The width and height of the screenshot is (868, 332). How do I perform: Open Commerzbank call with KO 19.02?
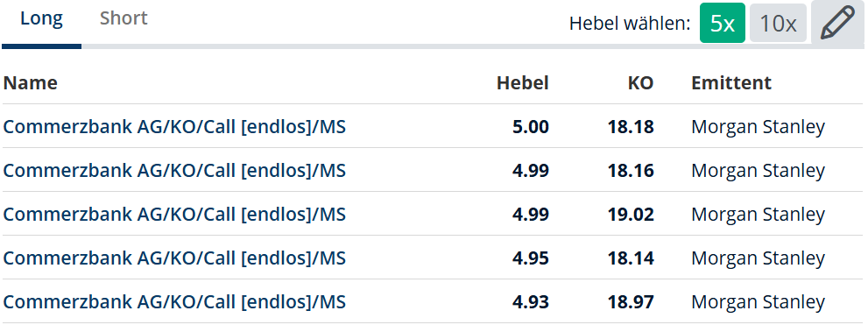[x=174, y=214]
